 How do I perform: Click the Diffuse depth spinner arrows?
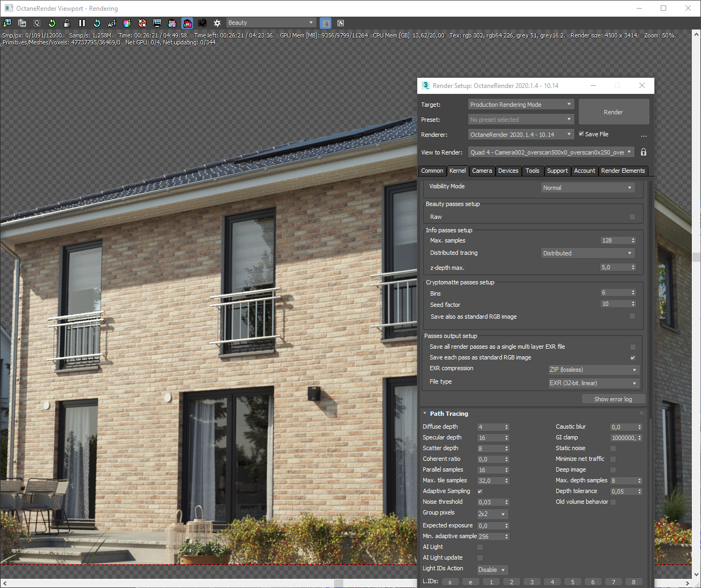pyautogui.click(x=506, y=427)
